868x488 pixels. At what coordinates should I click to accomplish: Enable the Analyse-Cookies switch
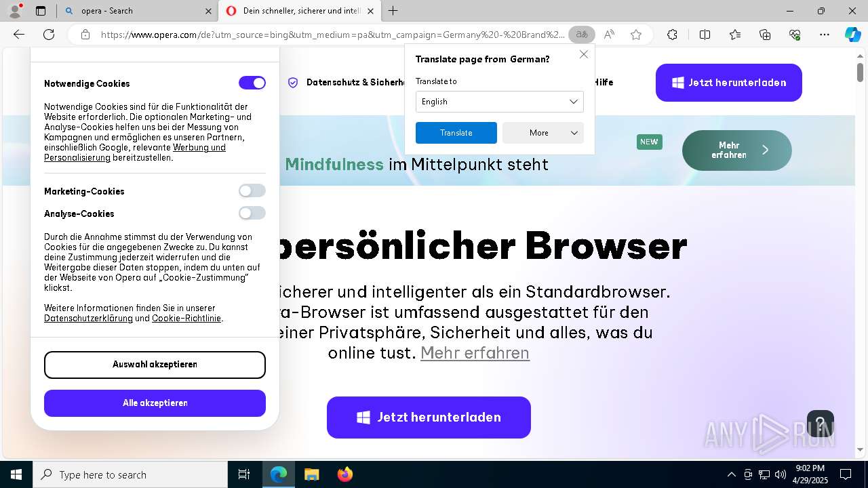click(x=252, y=213)
